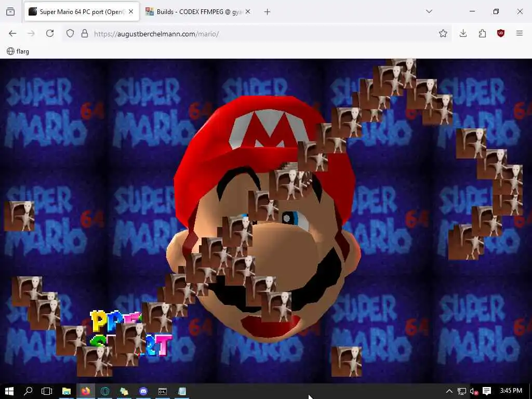The width and height of the screenshot is (532, 399).
Task: Open the Command Prompt taskbar icon
Action: point(163,391)
